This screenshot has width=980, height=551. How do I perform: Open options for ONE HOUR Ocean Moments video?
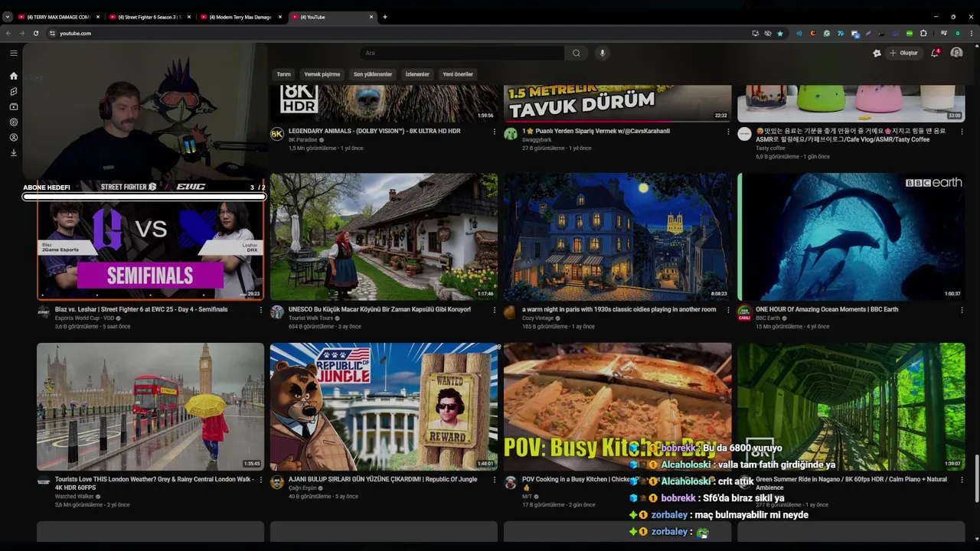[x=962, y=310]
